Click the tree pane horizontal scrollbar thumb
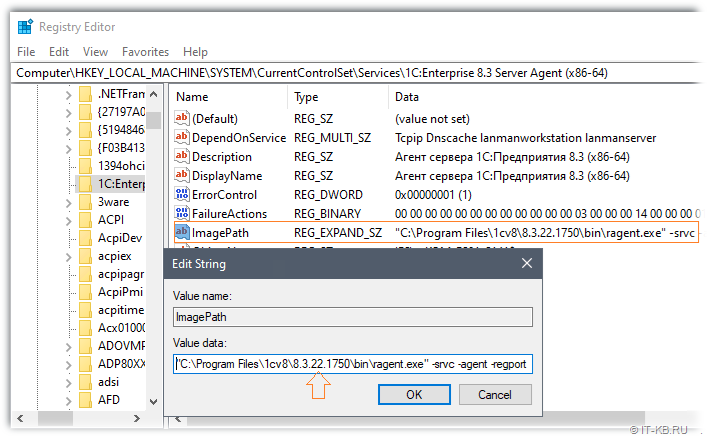This screenshot has height=436, width=707. (55, 418)
